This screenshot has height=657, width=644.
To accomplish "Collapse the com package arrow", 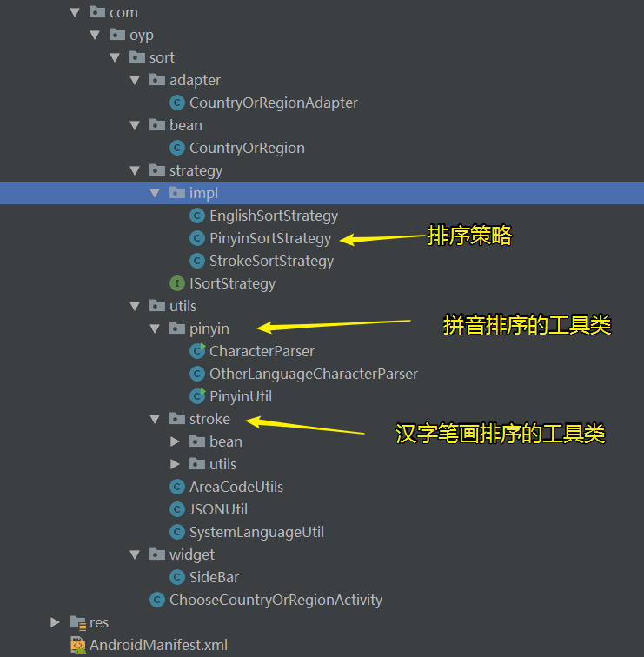I will (75, 12).
